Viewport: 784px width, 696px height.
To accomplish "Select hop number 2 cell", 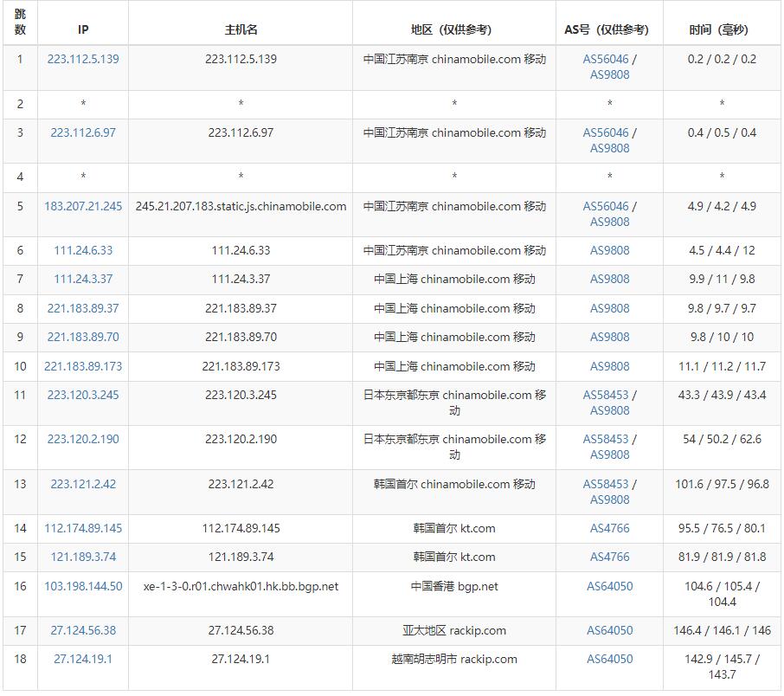I will [20, 104].
